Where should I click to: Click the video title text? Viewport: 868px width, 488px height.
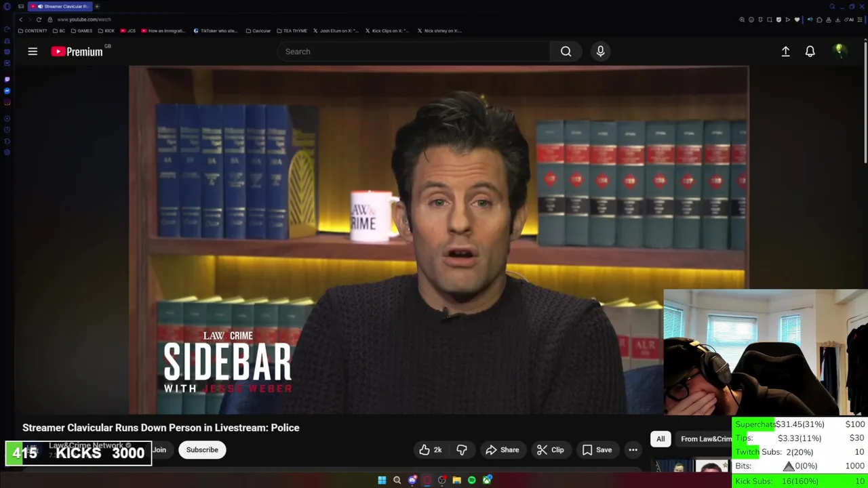(161, 428)
